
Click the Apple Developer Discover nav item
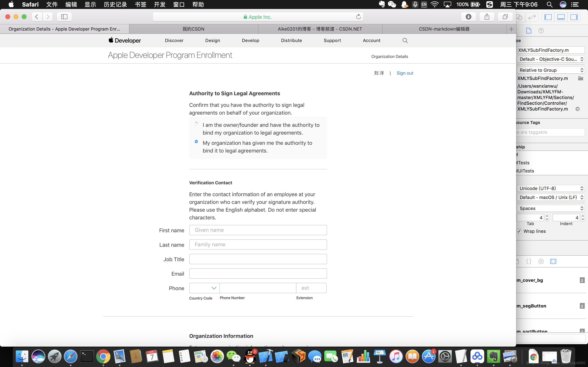point(174,40)
